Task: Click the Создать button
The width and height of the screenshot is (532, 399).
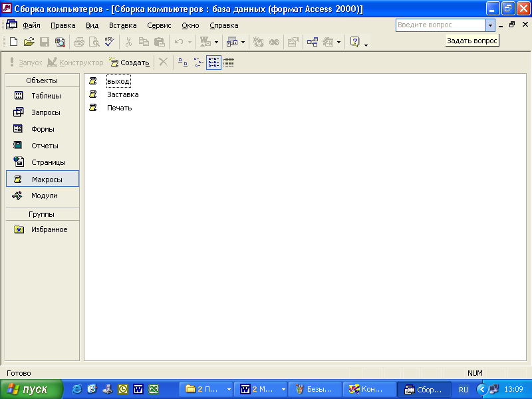Action: [x=129, y=63]
